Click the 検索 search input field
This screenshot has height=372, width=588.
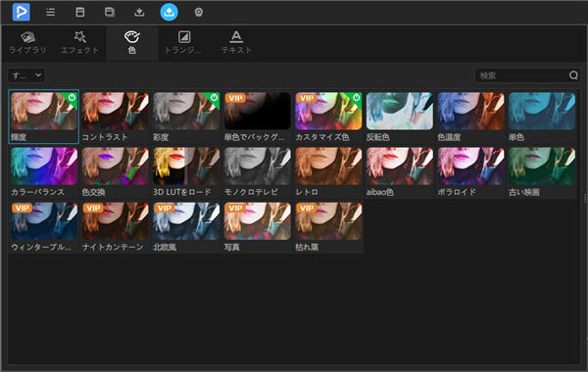[x=521, y=75]
